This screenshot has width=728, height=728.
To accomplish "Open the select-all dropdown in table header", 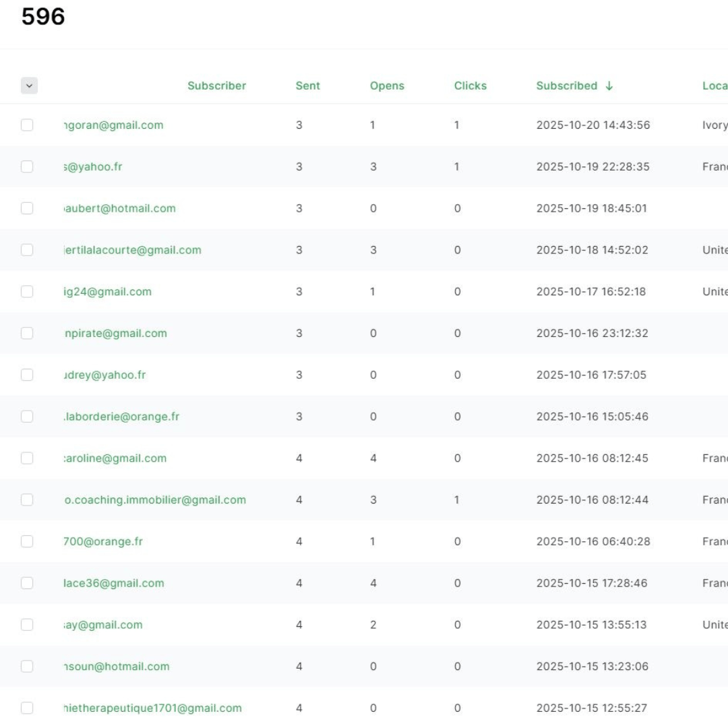I will 29,86.
